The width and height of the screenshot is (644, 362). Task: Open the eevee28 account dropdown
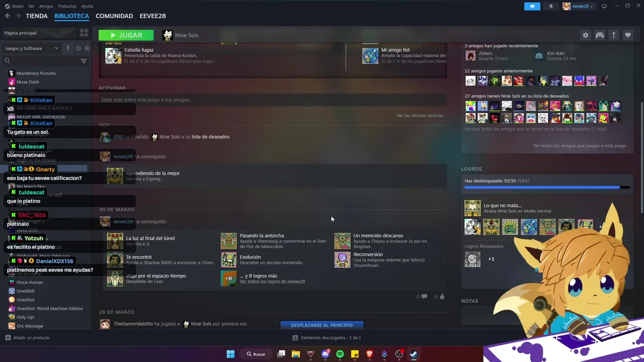pos(578,6)
